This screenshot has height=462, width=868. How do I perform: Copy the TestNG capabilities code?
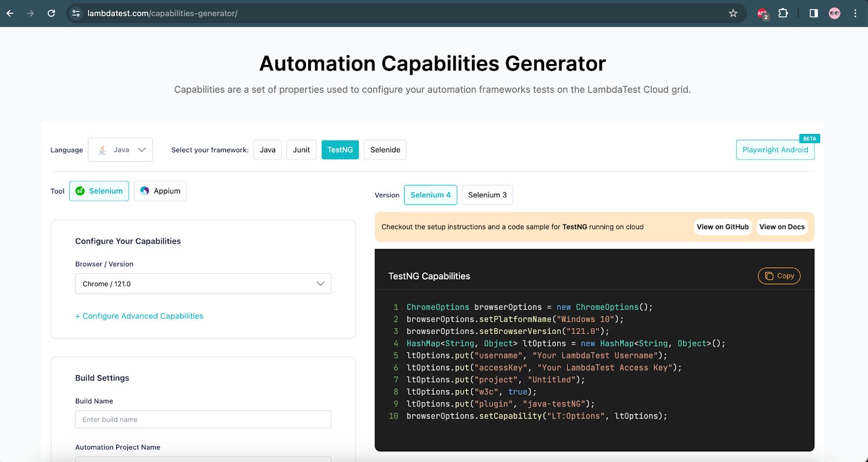tap(779, 276)
